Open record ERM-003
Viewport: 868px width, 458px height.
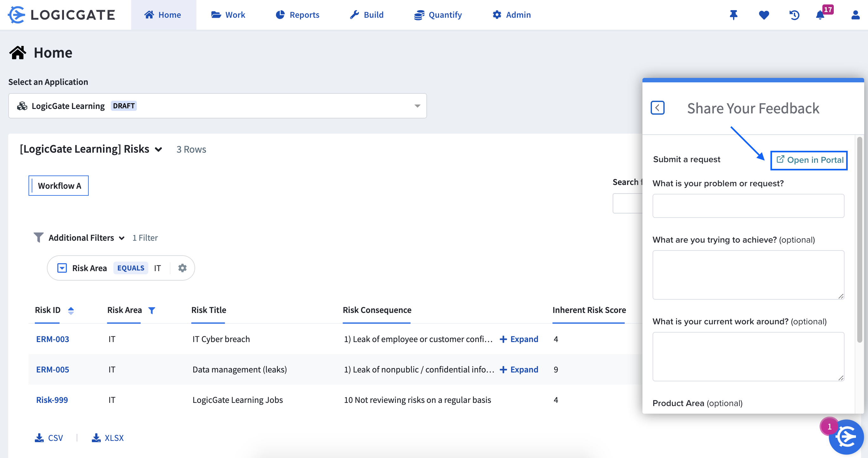[x=53, y=339]
